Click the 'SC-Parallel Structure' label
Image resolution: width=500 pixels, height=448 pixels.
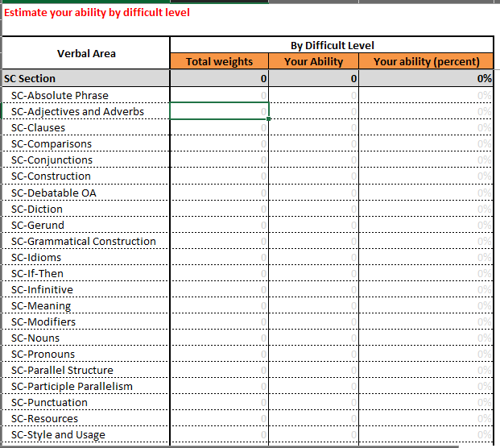coord(86,370)
